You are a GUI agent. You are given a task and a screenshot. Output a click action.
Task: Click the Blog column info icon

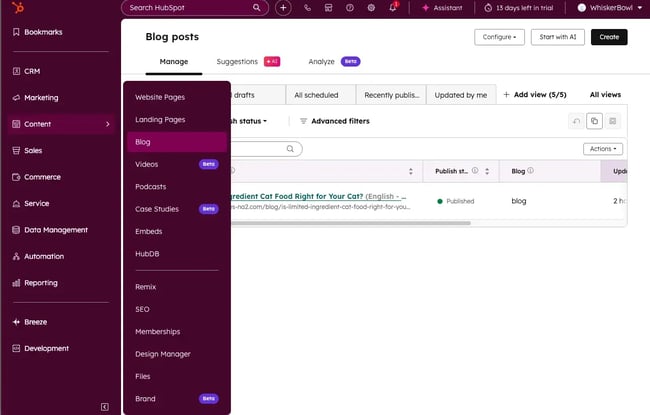530,170
